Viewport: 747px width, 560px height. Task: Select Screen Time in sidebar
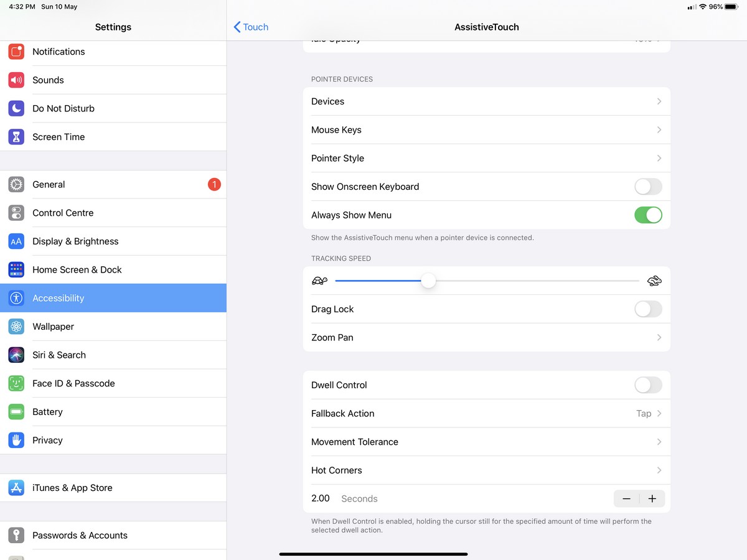click(x=113, y=137)
